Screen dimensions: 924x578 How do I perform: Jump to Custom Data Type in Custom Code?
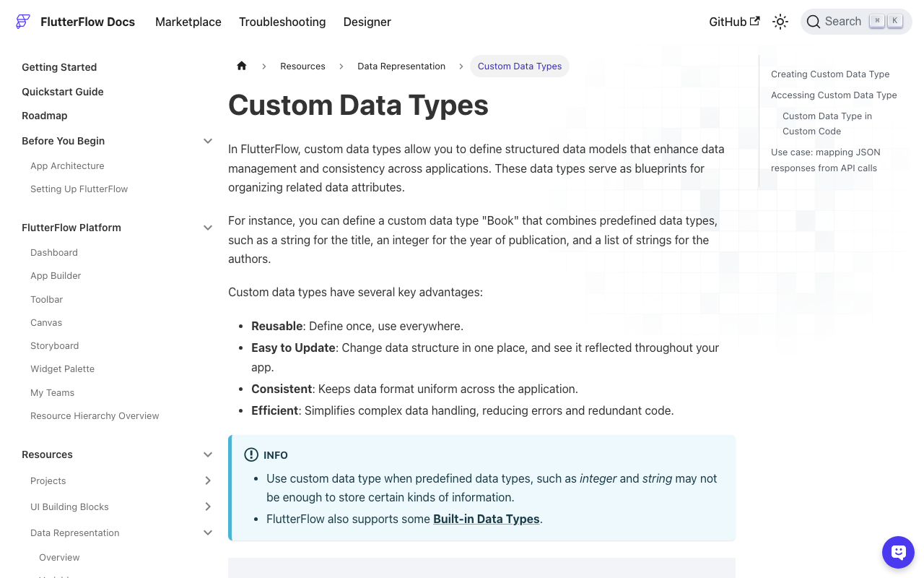click(x=827, y=124)
